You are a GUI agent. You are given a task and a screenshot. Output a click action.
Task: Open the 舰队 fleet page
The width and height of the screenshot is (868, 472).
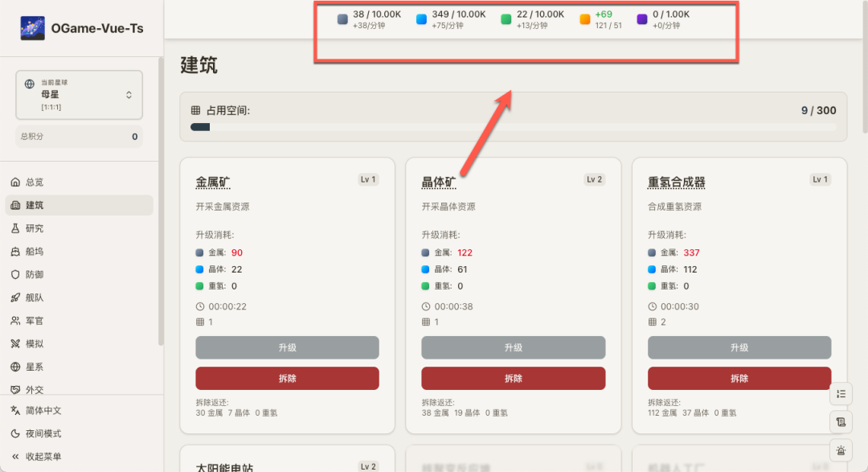pos(79,298)
